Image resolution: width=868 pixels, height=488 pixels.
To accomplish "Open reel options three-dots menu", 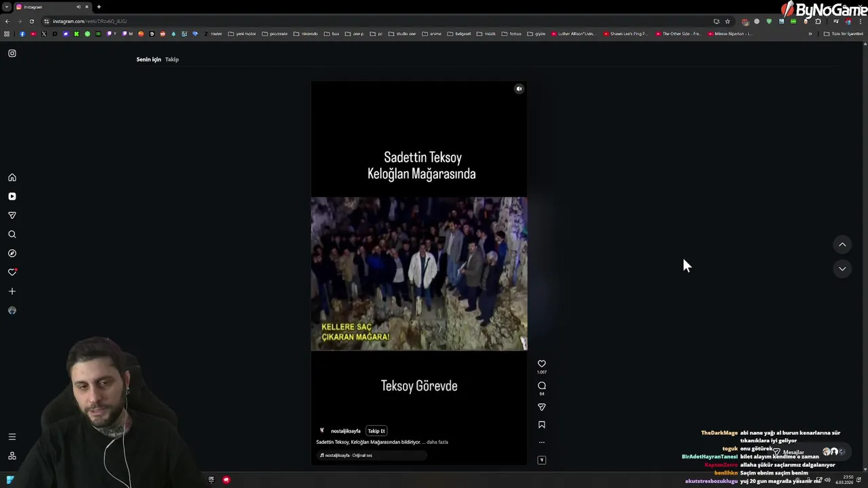I will 542,443.
